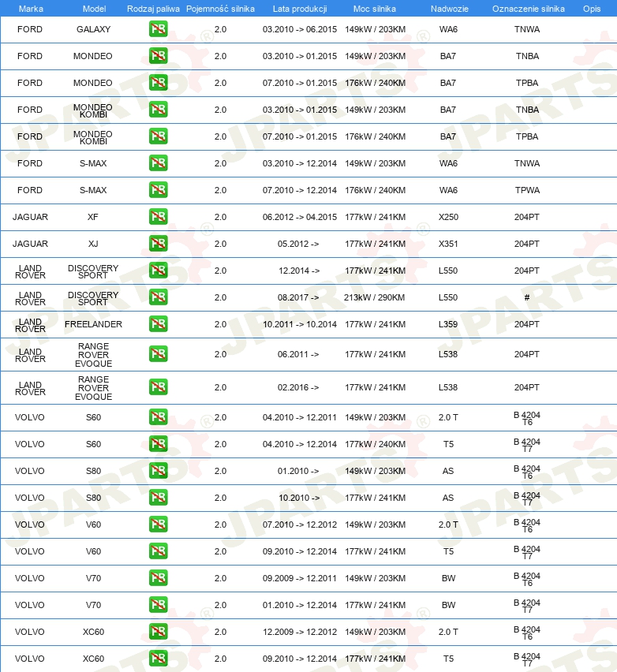Click the Moc silnika column header
The height and width of the screenshot is (672, 617).
coord(374,9)
